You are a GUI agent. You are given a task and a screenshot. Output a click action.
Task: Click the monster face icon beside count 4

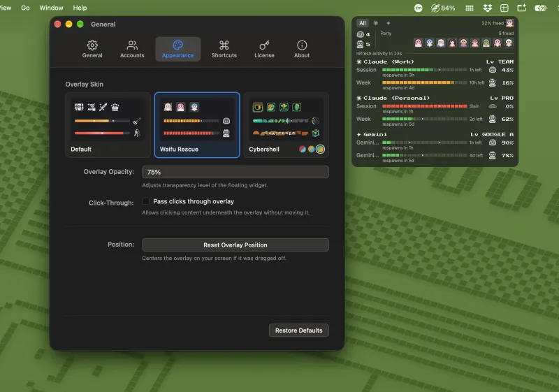[x=360, y=34]
